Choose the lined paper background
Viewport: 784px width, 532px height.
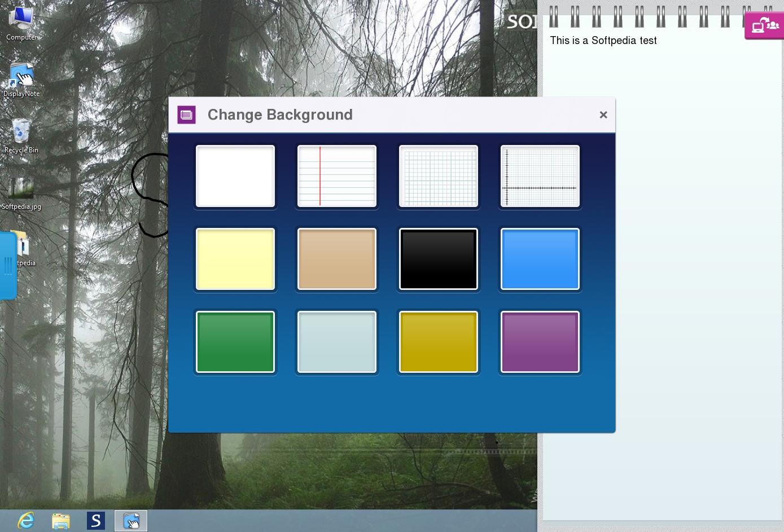pos(337,176)
